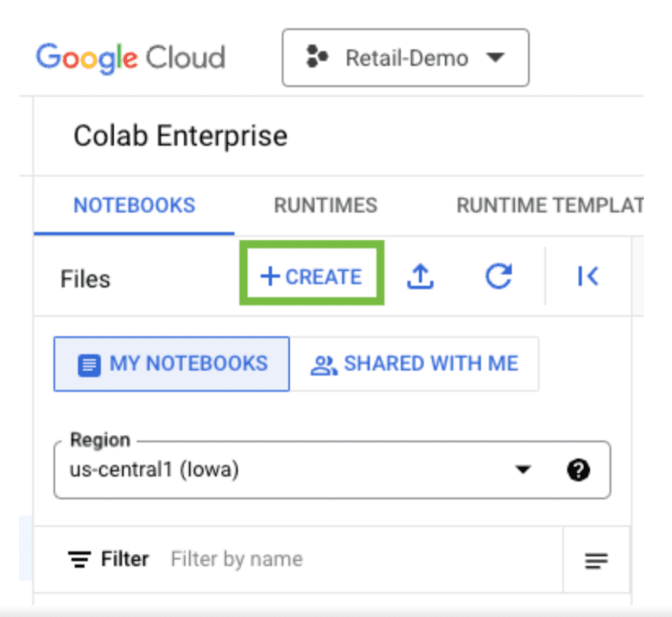The width and height of the screenshot is (672, 617).
Task: Click the Filter icon
Action: tap(79, 559)
